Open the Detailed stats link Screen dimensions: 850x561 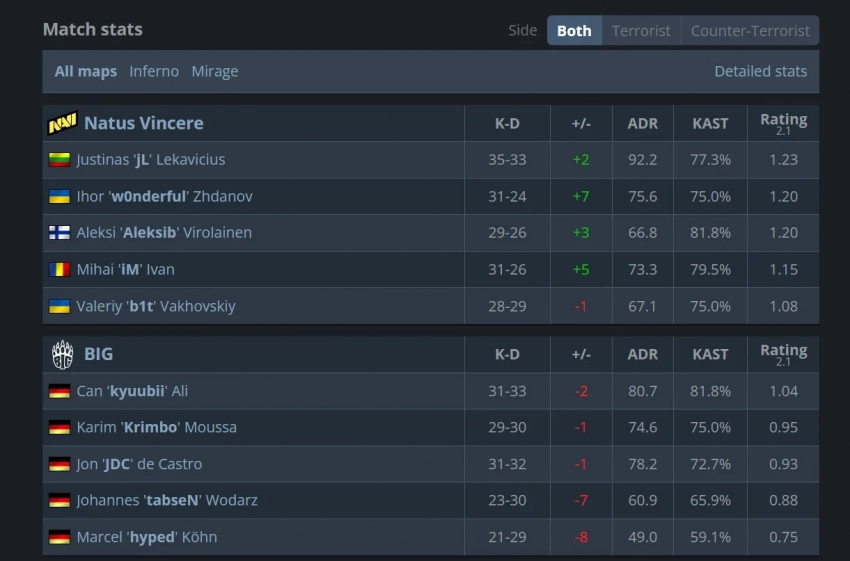click(760, 71)
